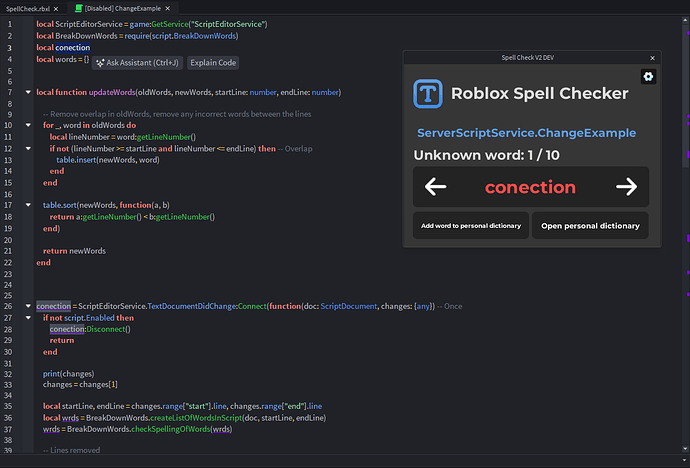Click the '-- Overlap' comment on line 12
Screen dimensions: 690x468
coord(295,149)
